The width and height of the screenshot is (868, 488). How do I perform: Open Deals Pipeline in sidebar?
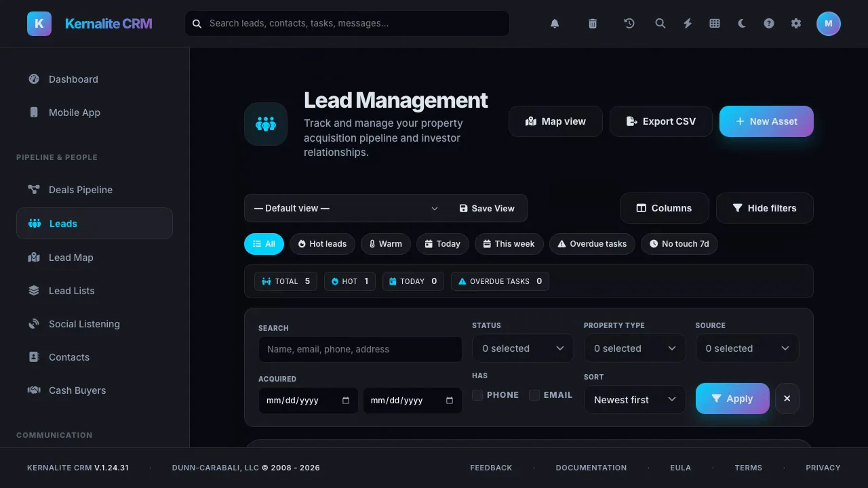tap(94, 190)
